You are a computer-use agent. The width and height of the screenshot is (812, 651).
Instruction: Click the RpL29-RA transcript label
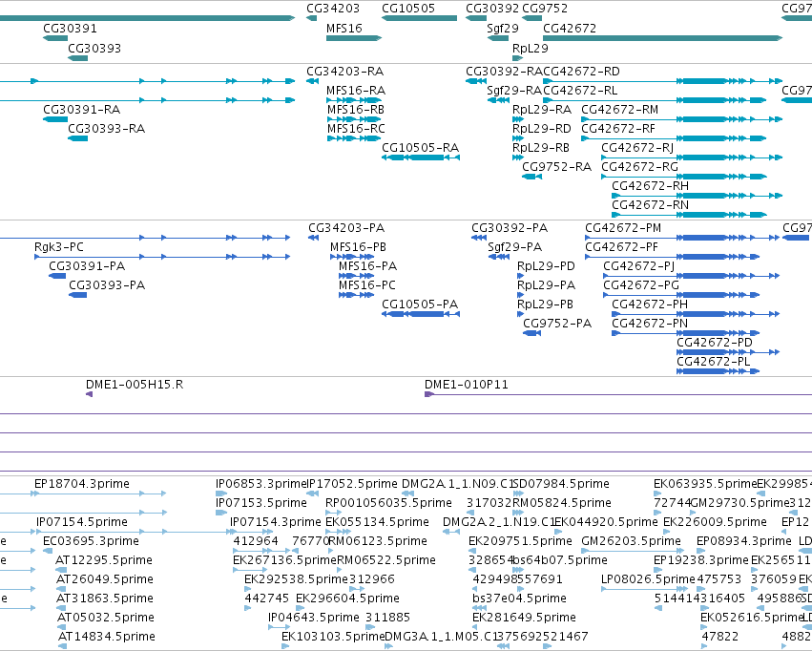(x=542, y=109)
